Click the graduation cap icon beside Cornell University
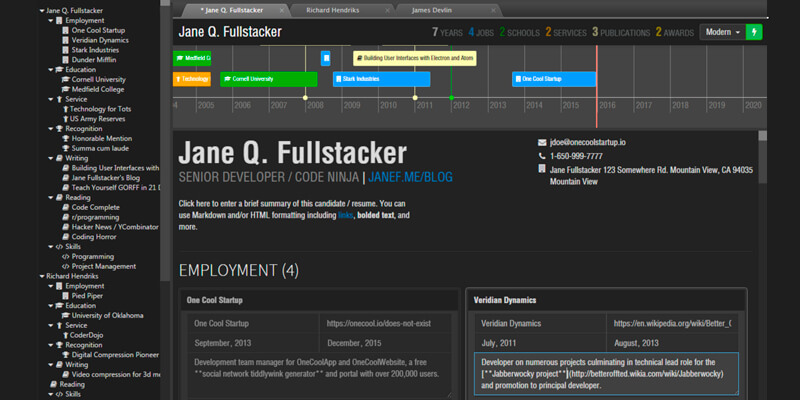 pyautogui.click(x=65, y=79)
